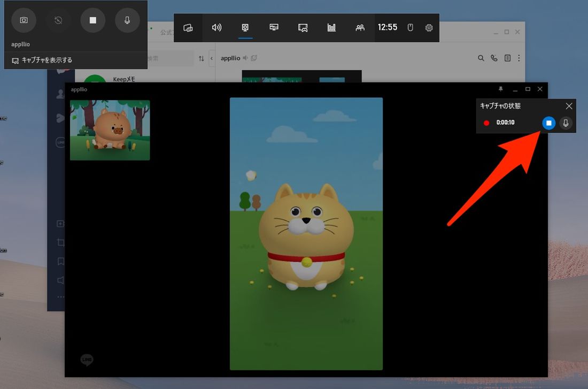This screenshot has height=389, width=588.
Task: Pin the video call window on top
Action: tap(501, 89)
